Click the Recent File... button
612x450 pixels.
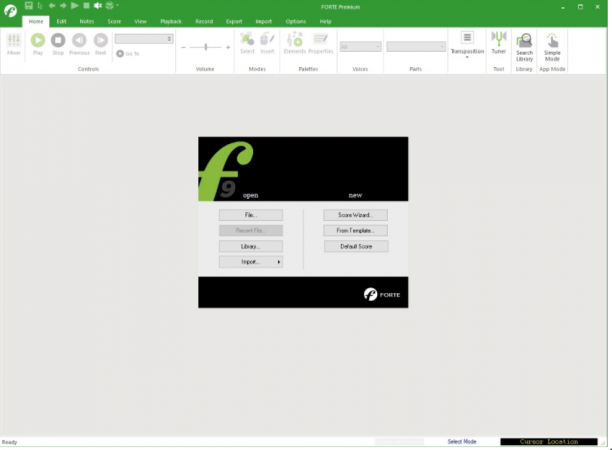251,230
